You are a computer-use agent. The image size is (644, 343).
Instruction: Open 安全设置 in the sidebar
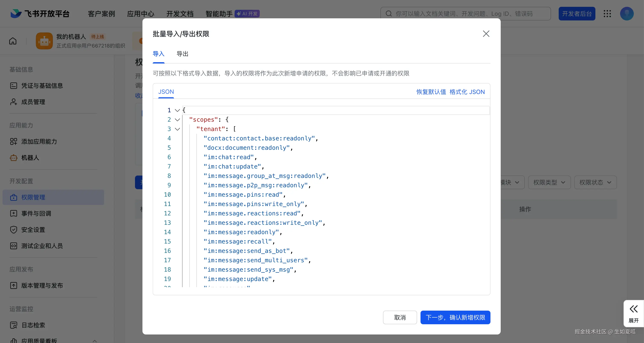pyautogui.click(x=33, y=230)
